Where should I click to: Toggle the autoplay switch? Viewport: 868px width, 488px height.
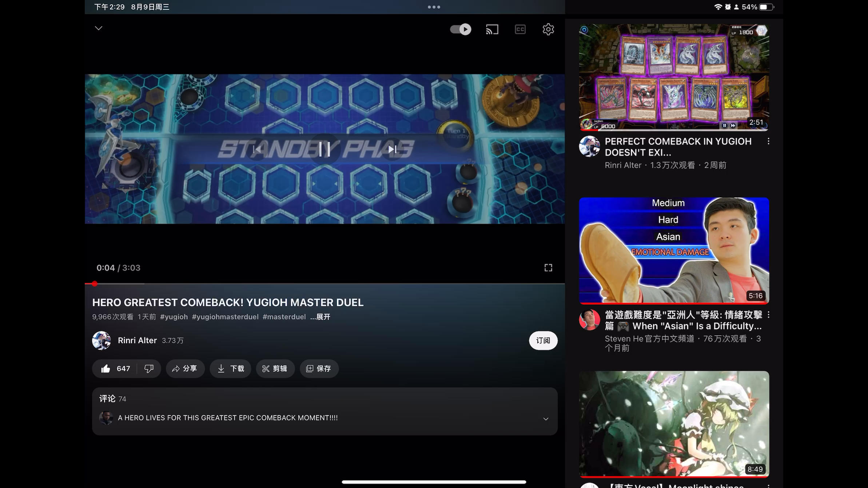point(461,29)
